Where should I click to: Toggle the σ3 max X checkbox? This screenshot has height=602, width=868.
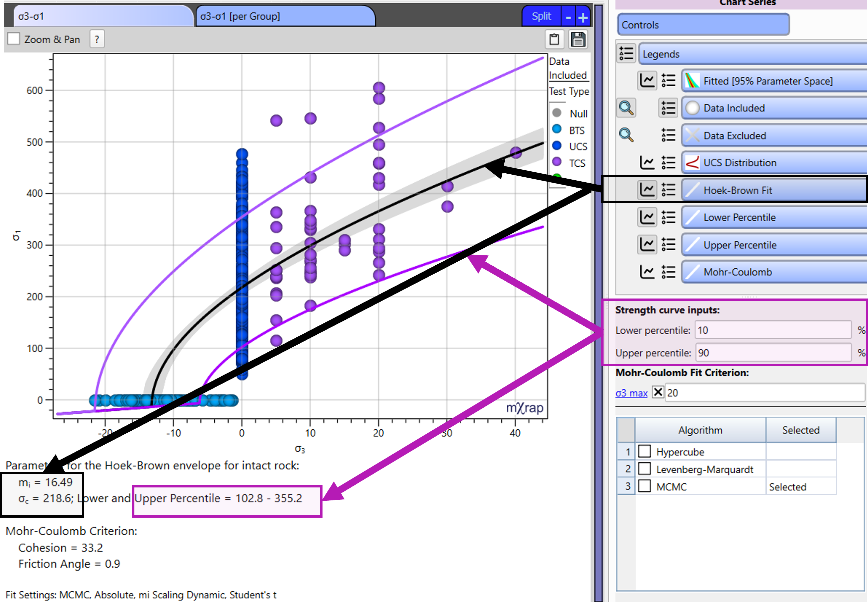click(x=658, y=392)
